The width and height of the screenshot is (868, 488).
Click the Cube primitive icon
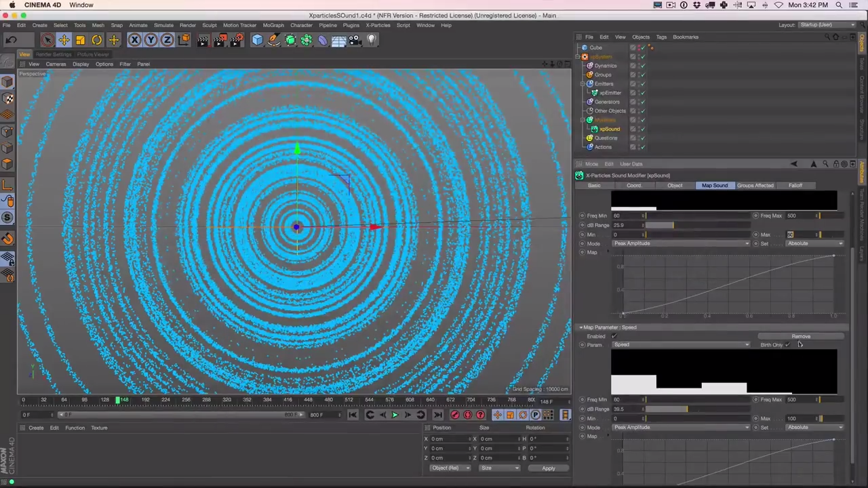pyautogui.click(x=257, y=40)
